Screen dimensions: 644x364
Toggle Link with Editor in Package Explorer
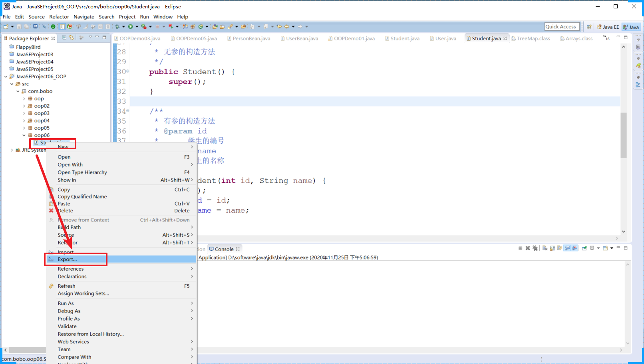(x=71, y=38)
